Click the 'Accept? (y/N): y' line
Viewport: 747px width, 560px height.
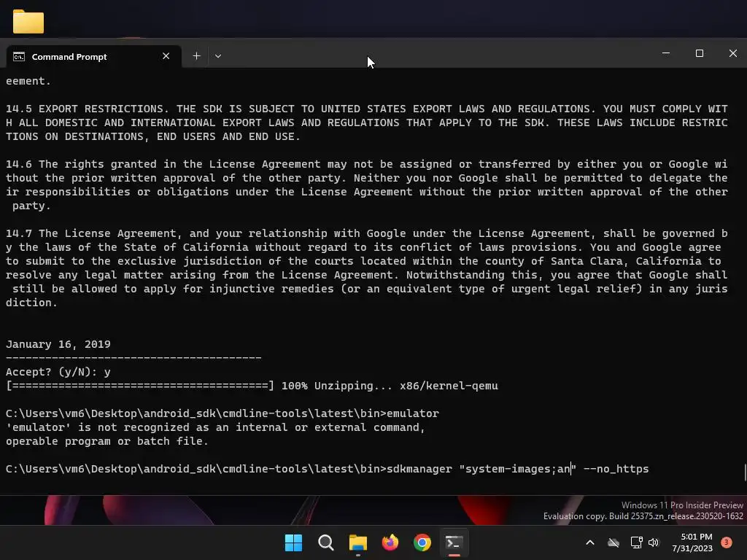click(x=58, y=372)
